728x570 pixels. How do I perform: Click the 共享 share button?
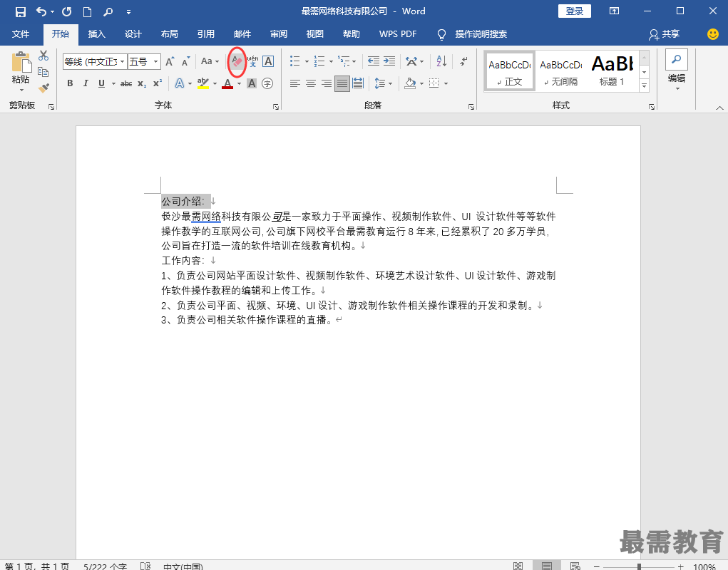(x=665, y=34)
